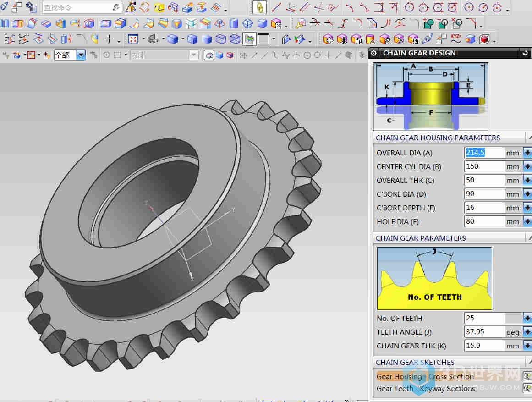
Task: Collapse the Chain Gear Housing Parameters section
Action: coord(529,138)
